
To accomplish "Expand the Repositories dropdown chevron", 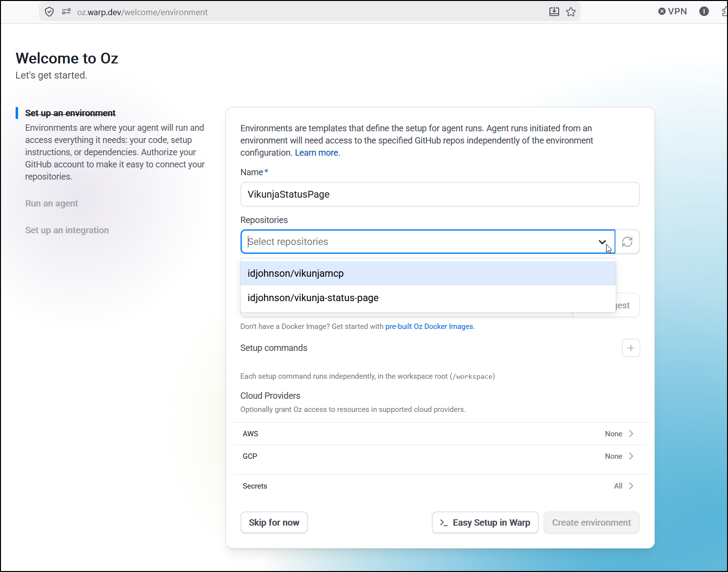I will click(602, 242).
